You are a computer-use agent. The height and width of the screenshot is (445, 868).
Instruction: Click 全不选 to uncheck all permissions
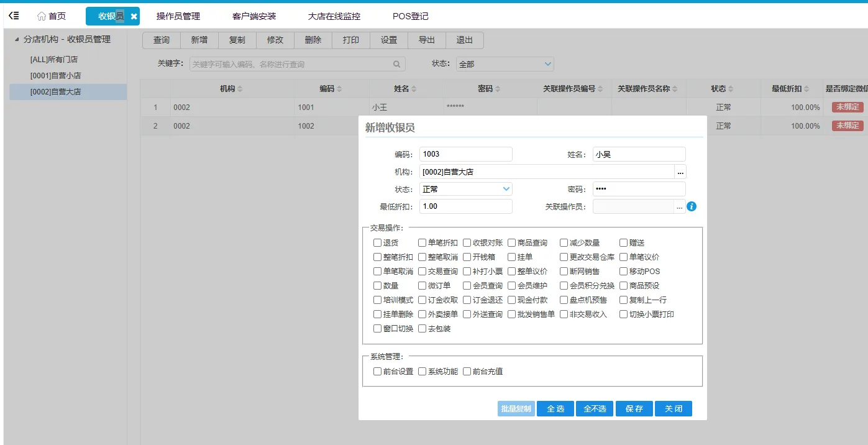coord(595,409)
